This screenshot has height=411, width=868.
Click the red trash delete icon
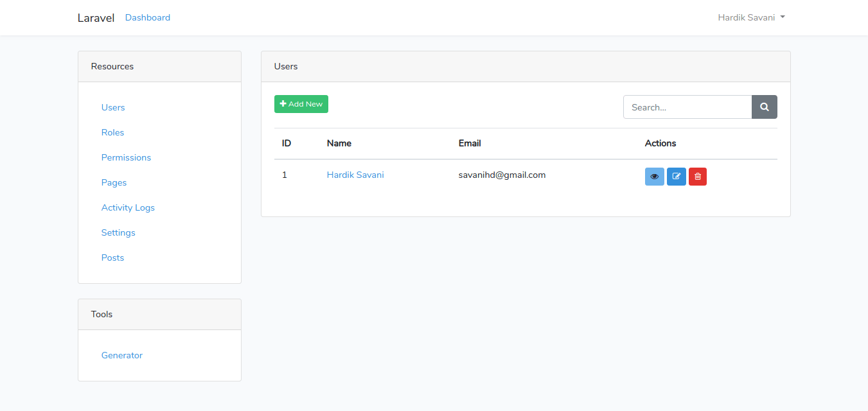[697, 177]
